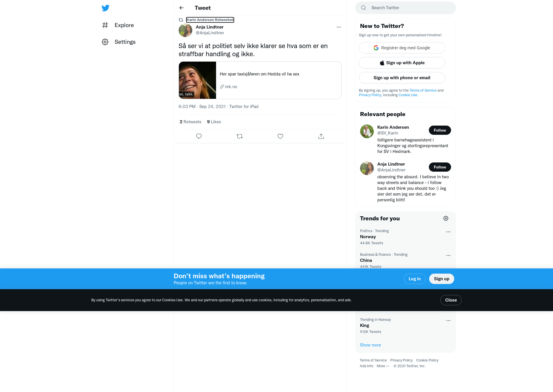The image size is (553, 392).
Task: Open Settings in the left sidebar
Action: click(x=119, y=42)
